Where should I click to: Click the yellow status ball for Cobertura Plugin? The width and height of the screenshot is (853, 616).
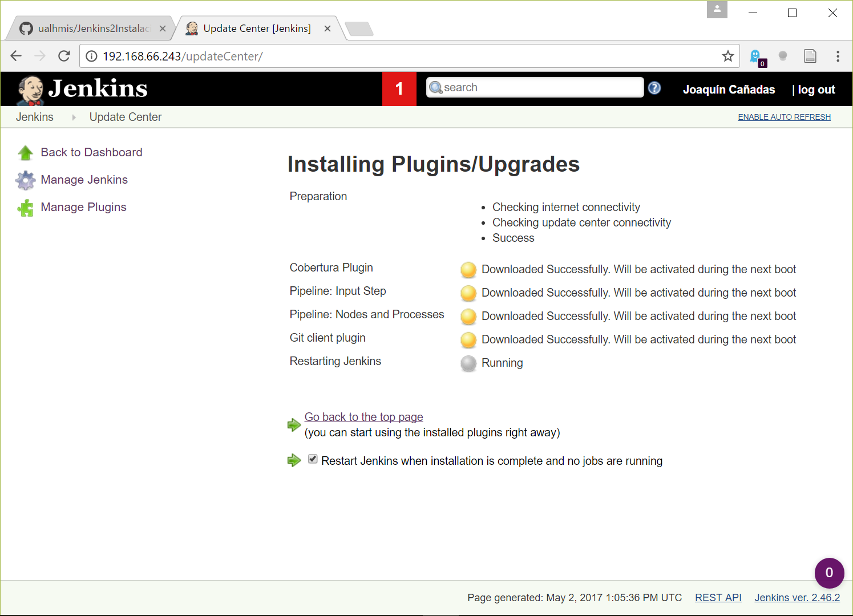tap(468, 270)
